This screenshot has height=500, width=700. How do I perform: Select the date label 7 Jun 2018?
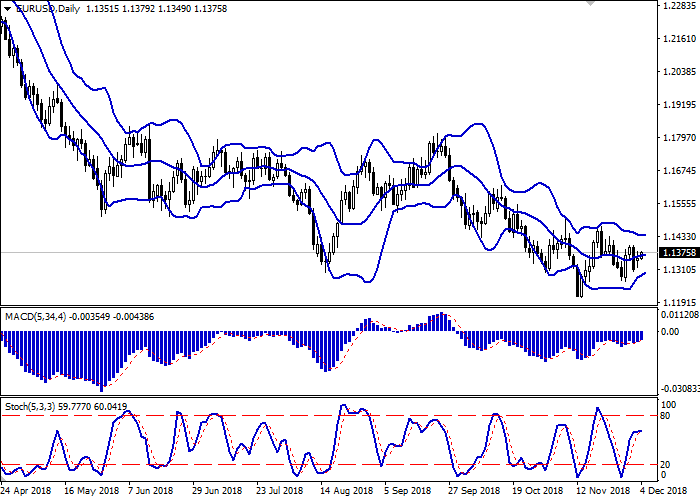[x=150, y=491]
